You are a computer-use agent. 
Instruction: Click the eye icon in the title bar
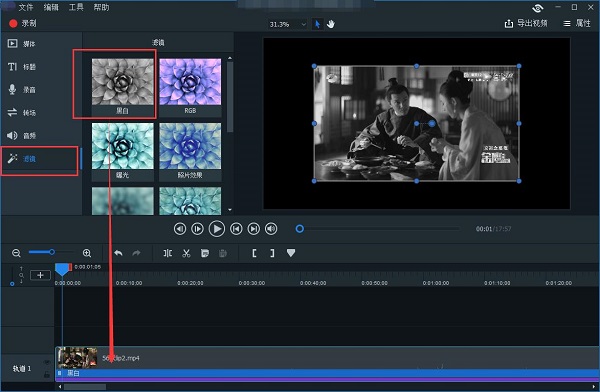point(538,8)
